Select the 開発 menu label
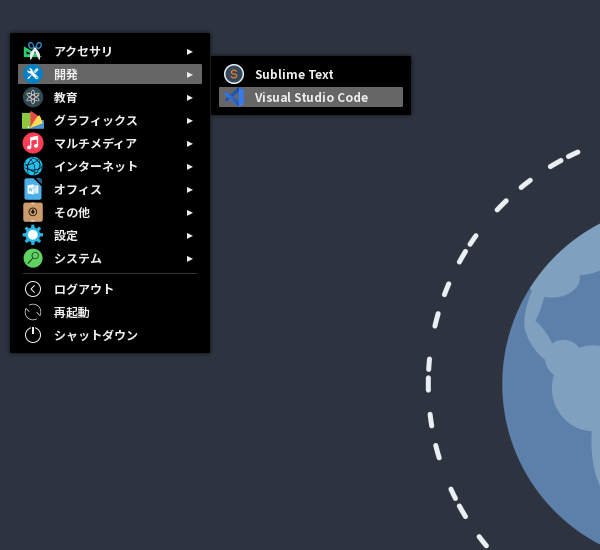This screenshot has width=600, height=550. [66, 74]
